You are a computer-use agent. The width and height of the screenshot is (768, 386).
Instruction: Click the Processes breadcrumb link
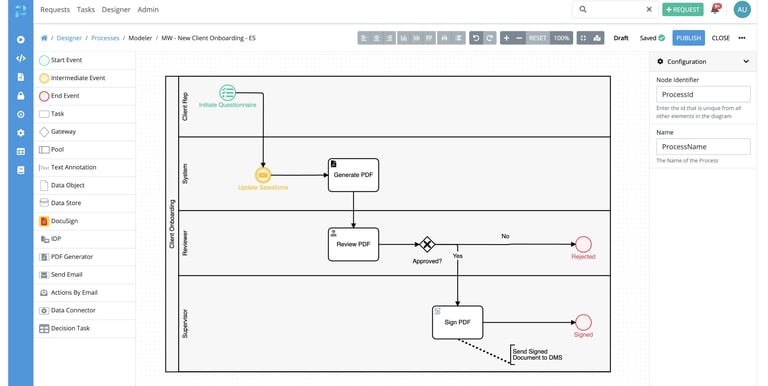coord(105,38)
